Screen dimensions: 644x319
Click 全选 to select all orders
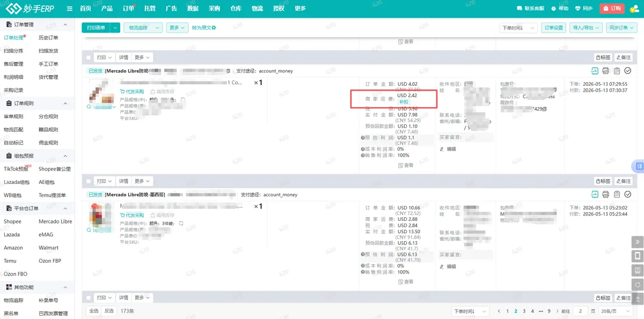click(x=93, y=311)
